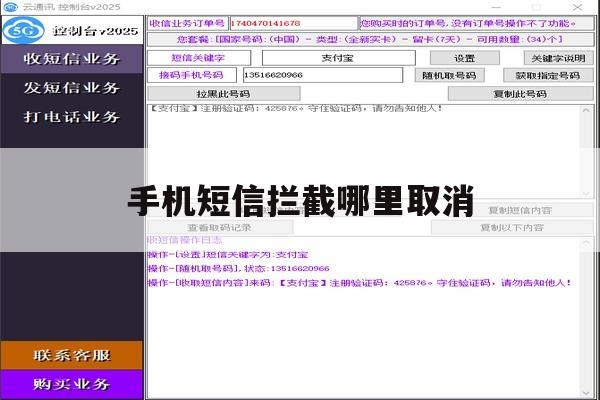Open 查看取码记录
This screenshot has width=600, height=400.
(220, 227)
